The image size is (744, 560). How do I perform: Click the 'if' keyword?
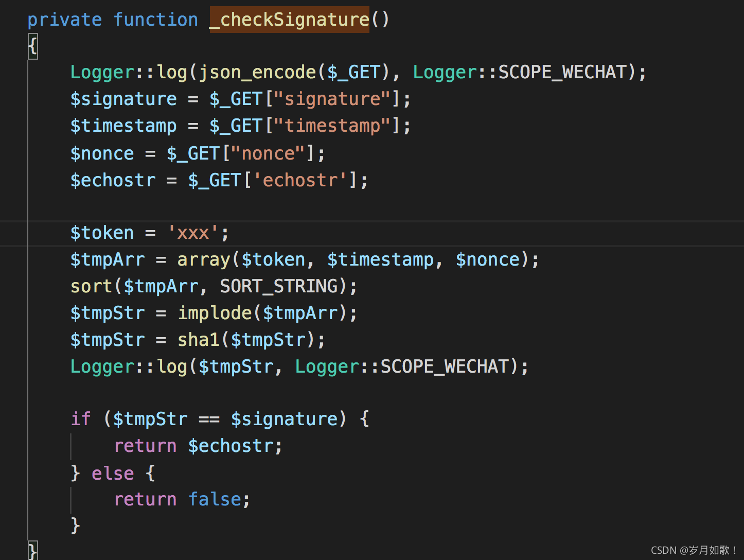tap(81, 419)
